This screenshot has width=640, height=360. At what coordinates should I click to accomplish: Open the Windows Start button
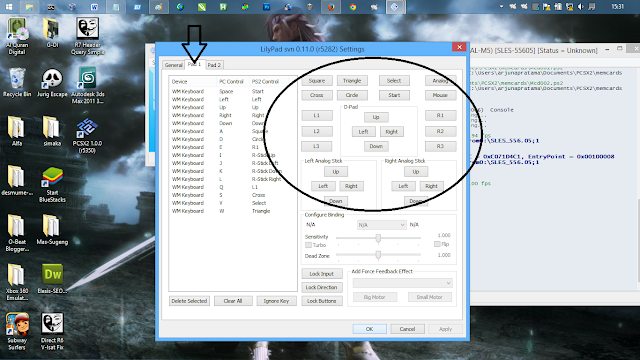tap(8, 7)
